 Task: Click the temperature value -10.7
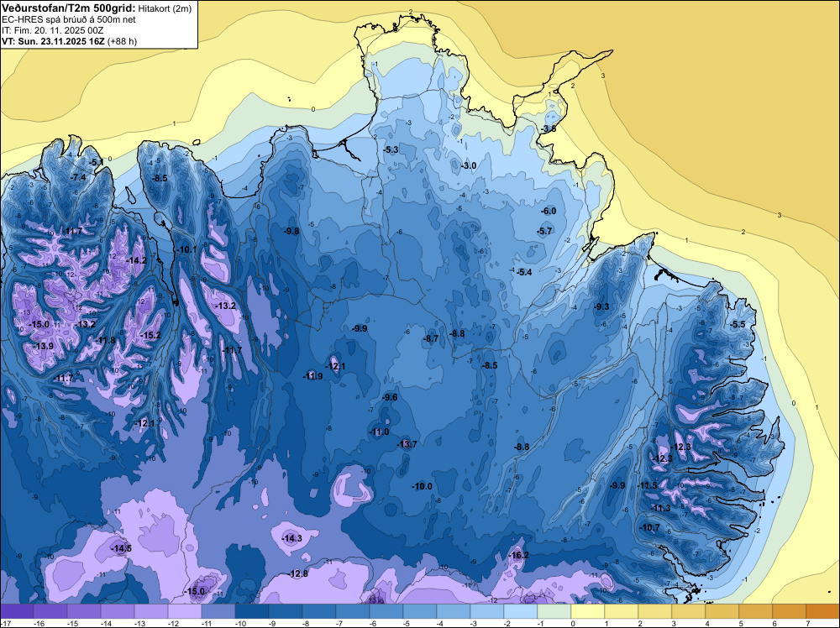click(x=650, y=528)
